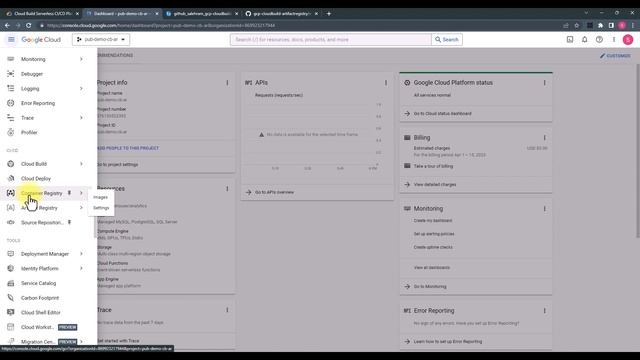Click the Source Repositories sidebar icon
Image resolution: width=640 pixels, height=360 pixels.
point(11,222)
